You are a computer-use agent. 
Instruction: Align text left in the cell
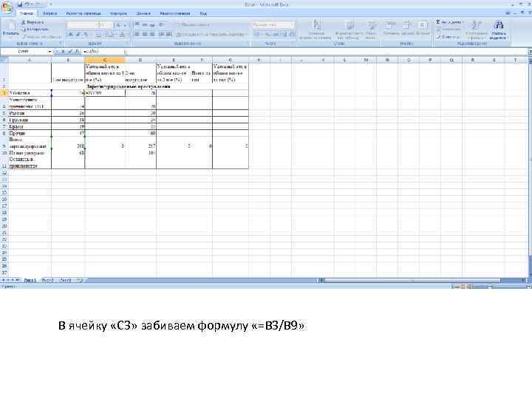pyautogui.click(x=137, y=34)
